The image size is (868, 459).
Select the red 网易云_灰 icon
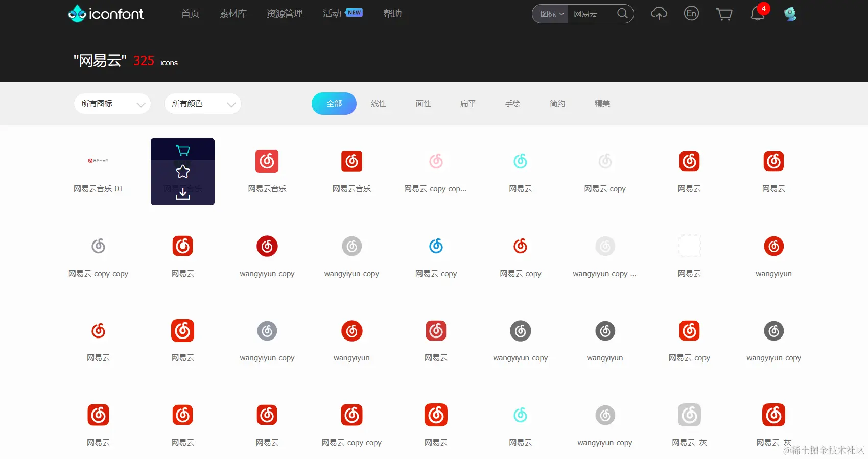point(773,415)
